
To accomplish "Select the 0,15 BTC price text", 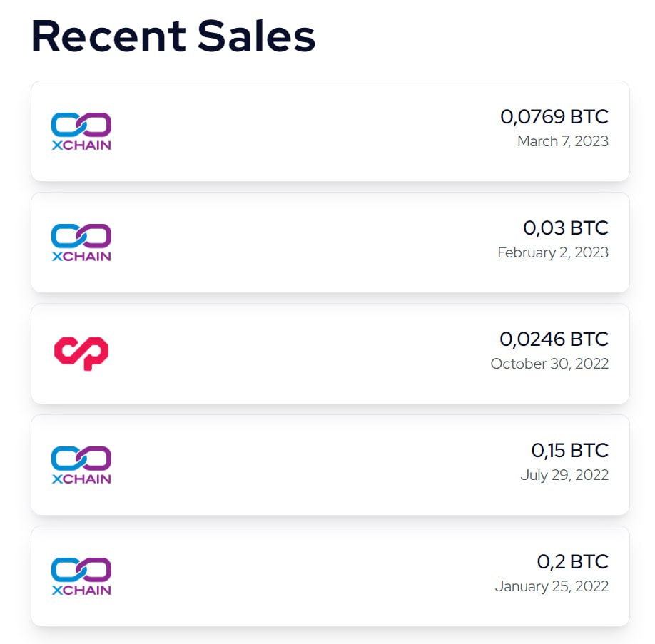I will tap(570, 451).
